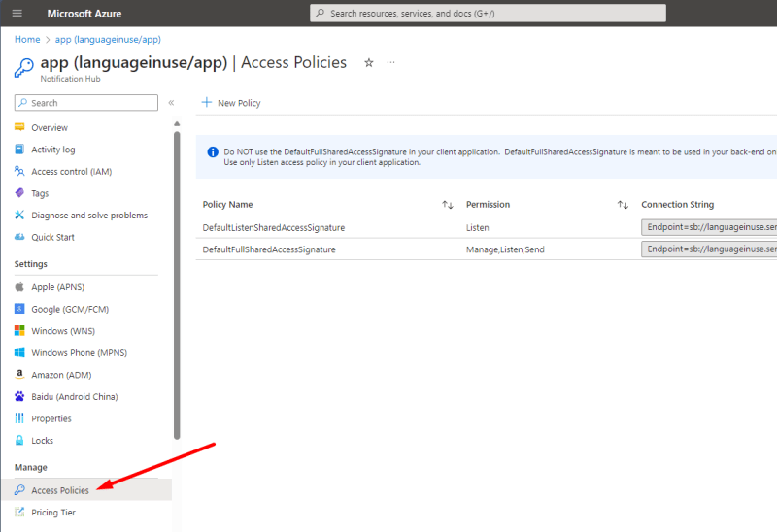This screenshot has width=777, height=532.
Task: Click the Pricing Tier icon
Action: click(x=19, y=512)
